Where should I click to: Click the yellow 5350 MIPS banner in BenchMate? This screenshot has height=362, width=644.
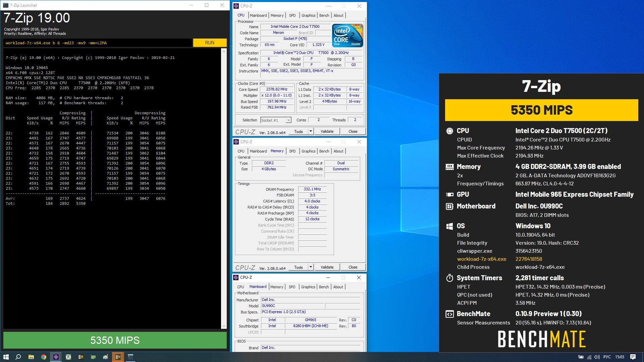541,110
